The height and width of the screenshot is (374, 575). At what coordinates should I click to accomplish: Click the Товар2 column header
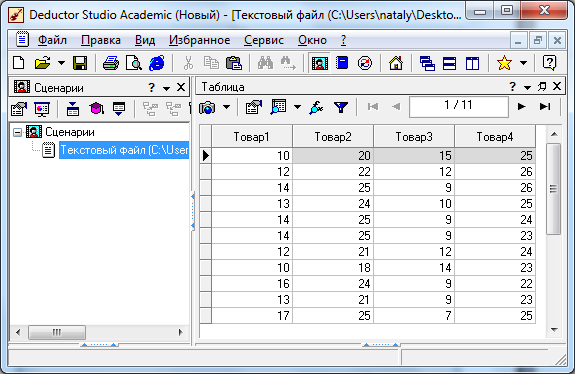(x=333, y=136)
